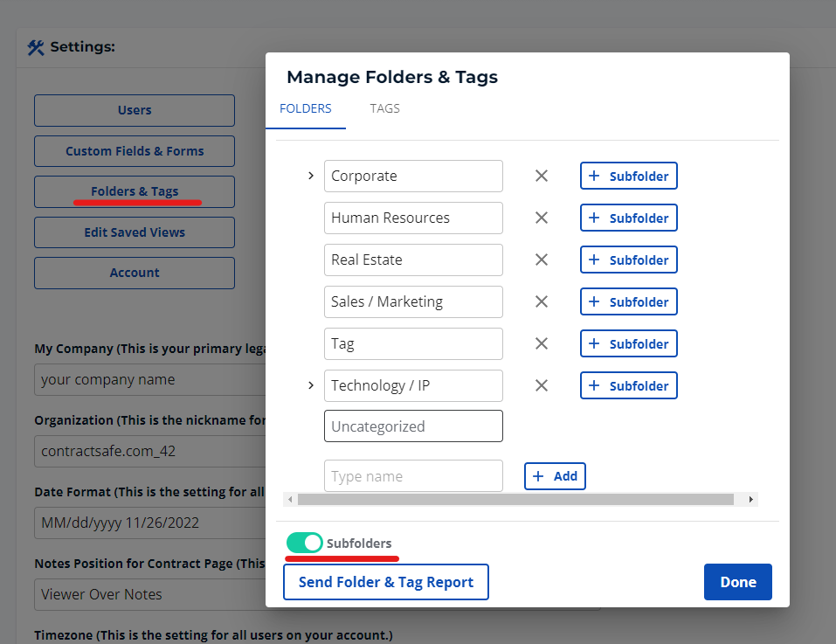Disable the Subfolders toggle

pyautogui.click(x=305, y=543)
